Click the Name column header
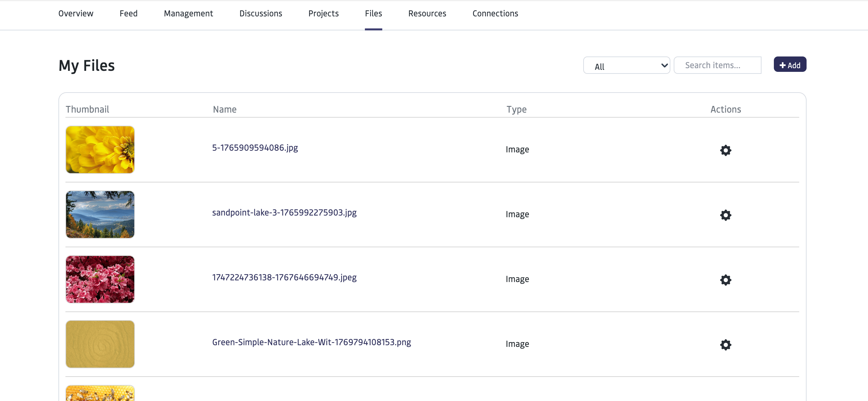 [225, 109]
